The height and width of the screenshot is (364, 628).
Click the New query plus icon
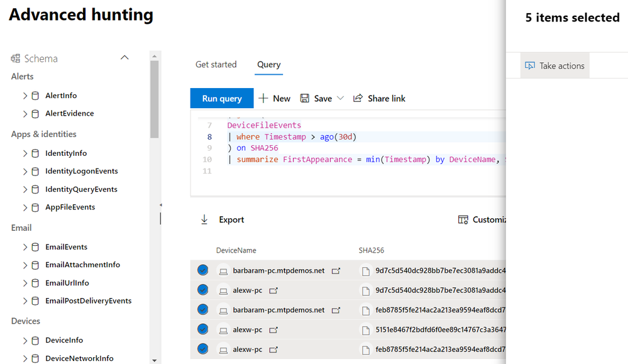pyautogui.click(x=263, y=98)
